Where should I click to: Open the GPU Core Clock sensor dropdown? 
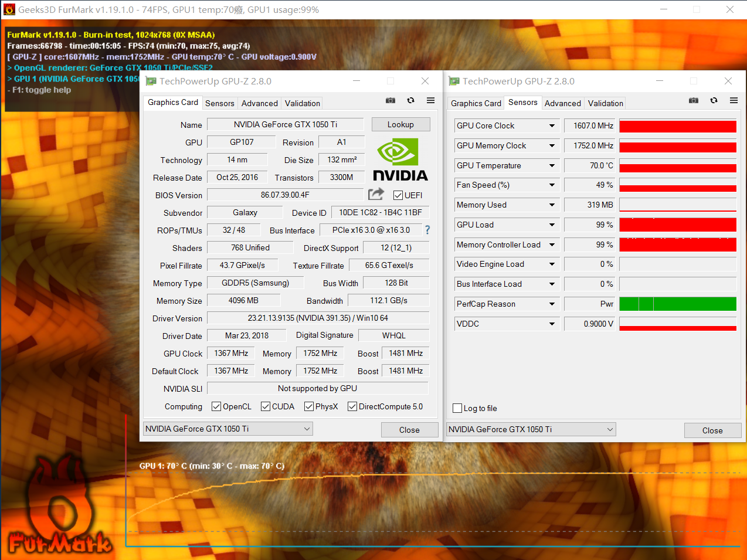tap(552, 125)
